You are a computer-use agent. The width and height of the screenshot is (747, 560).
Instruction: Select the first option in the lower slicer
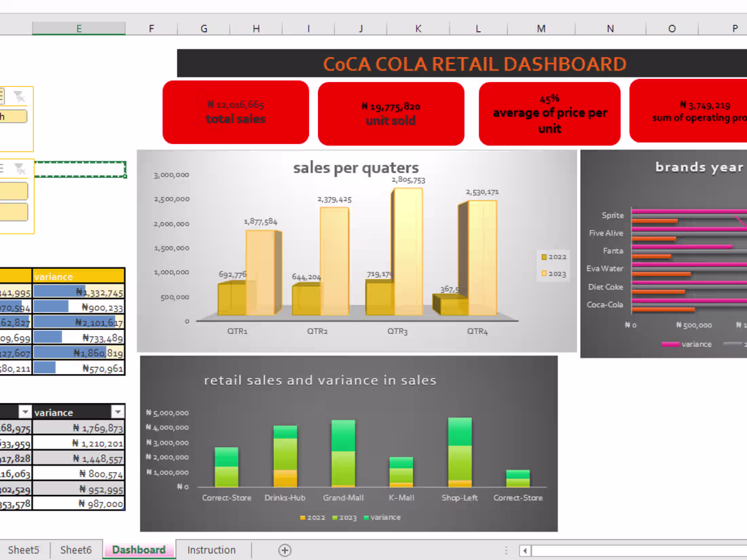click(x=14, y=191)
